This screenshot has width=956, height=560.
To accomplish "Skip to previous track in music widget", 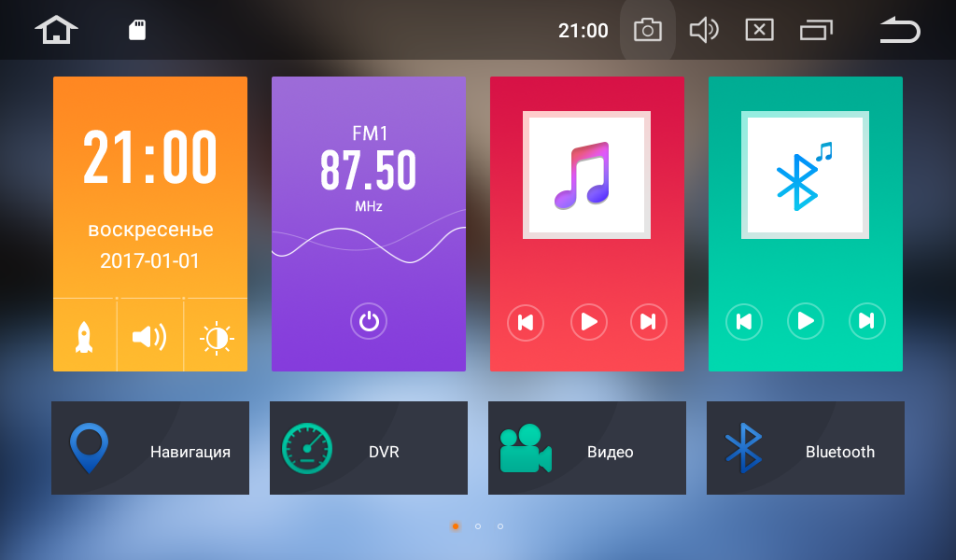I will coord(526,322).
